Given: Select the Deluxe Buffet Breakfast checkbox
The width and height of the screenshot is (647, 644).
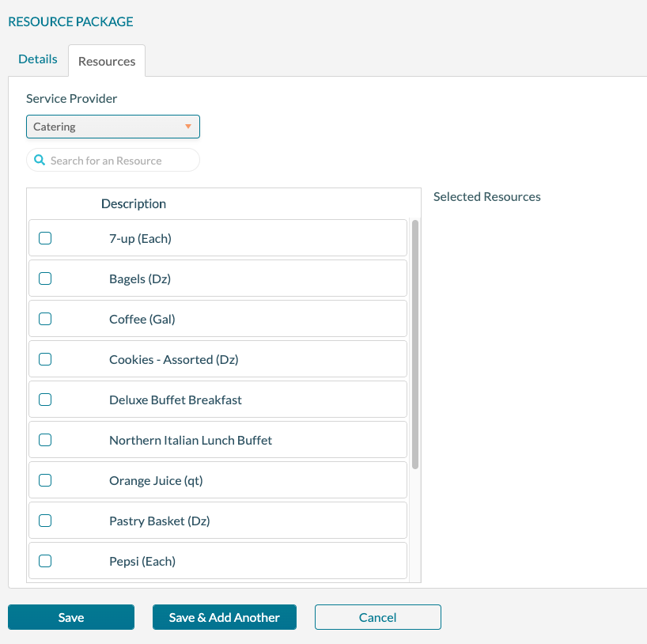Looking at the screenshot, I should click(x=45, y=399).
